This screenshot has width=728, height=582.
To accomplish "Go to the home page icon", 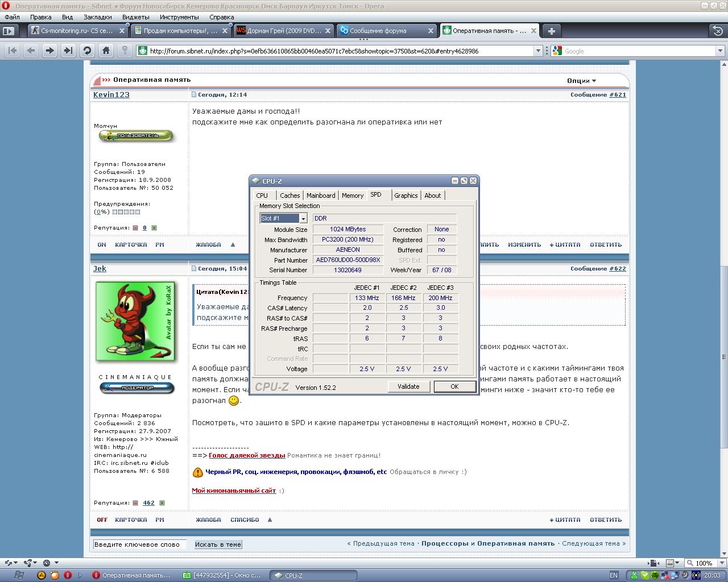I will click(x=106, y=51).
